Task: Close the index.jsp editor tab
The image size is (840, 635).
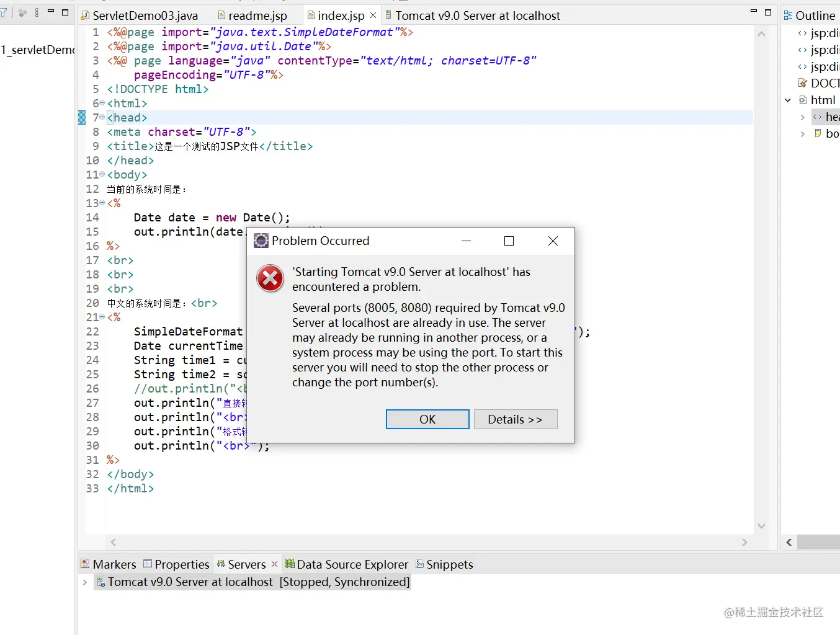Action: pos(373,15)
